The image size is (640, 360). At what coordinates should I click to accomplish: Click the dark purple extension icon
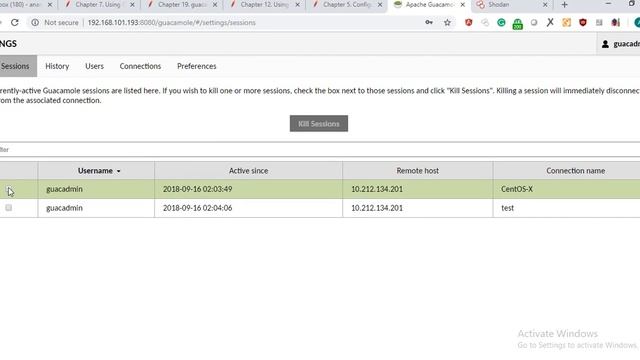tap(616, 22)
